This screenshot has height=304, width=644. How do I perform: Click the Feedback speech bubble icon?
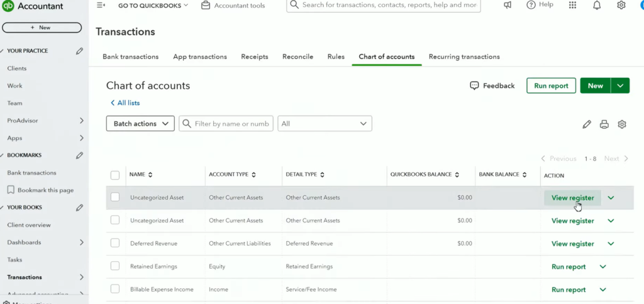(474, 86)
